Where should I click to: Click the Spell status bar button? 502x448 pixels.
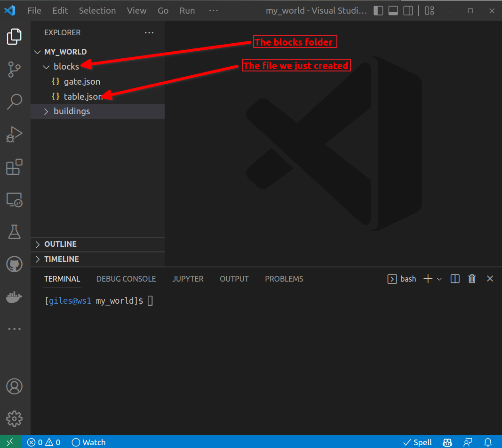point(417,442)
